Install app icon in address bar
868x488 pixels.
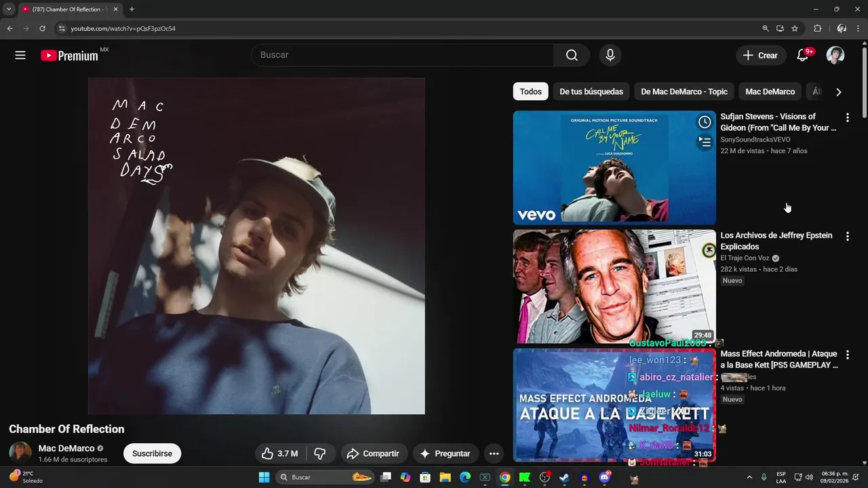(780, 28)
